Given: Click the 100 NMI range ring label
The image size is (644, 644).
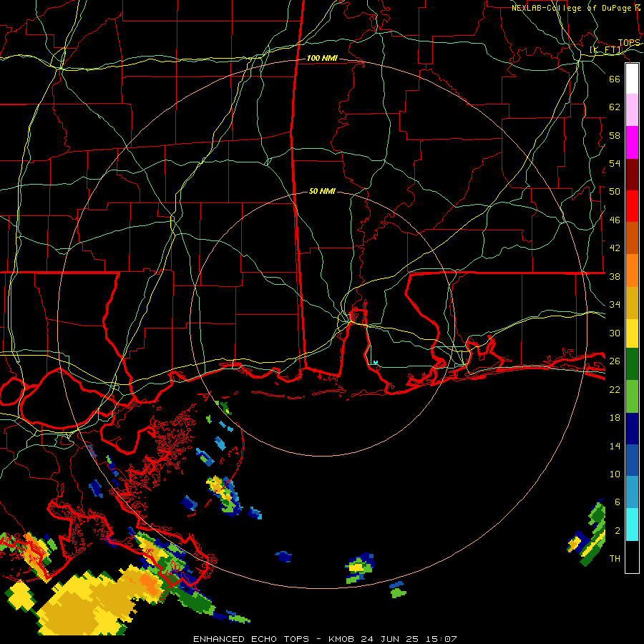Looking at the screenshot, I should [x=322, y=58].
